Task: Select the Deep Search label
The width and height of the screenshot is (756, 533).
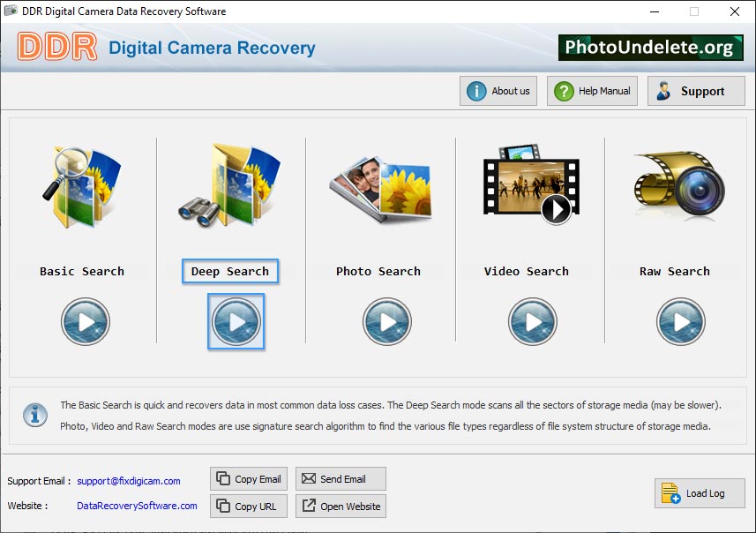Action: coord(230,272)
